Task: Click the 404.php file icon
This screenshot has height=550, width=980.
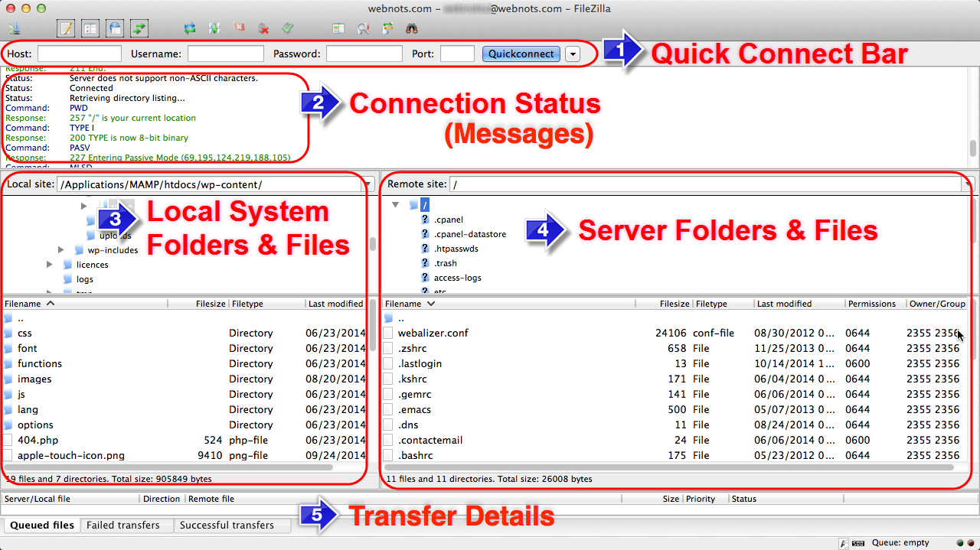Action: click(x=8, y=440)
